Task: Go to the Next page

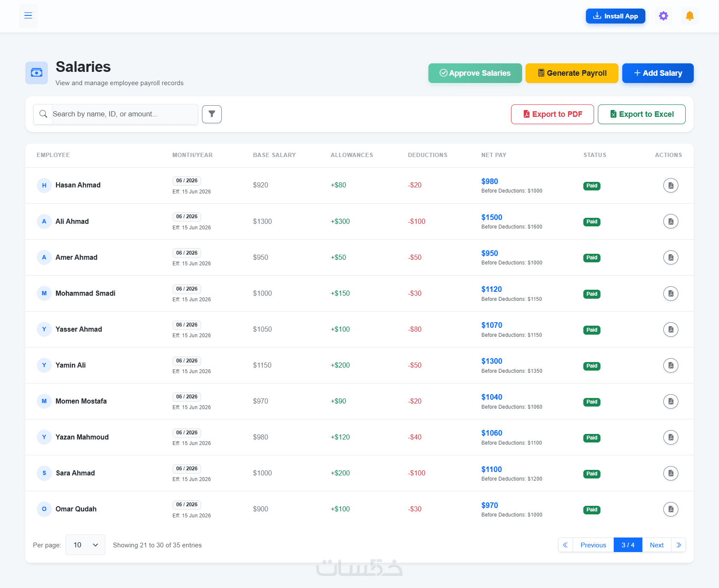Action: click(x=657, y=545)
